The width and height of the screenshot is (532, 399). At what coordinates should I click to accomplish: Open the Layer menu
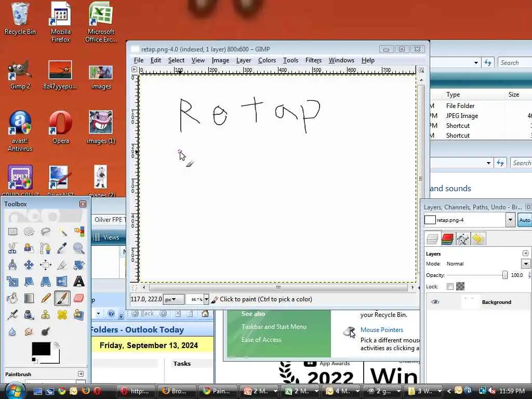tap(244, 60)
